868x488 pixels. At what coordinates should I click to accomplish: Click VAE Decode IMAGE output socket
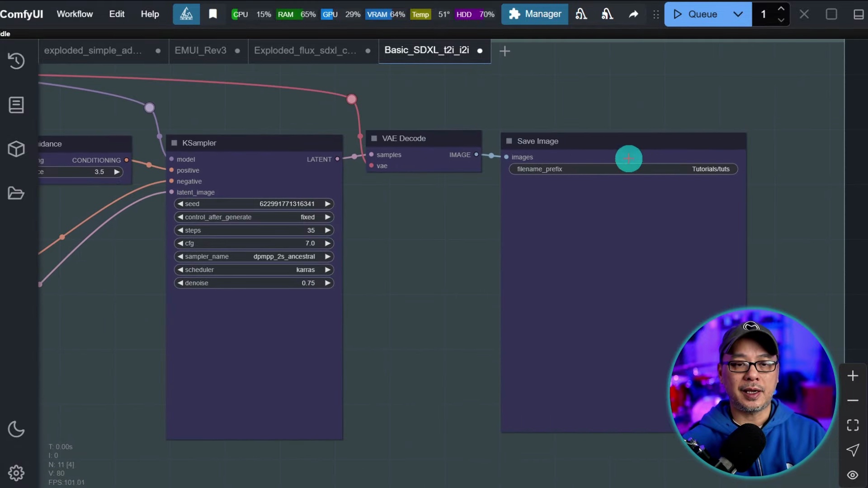tap(476, 155)
